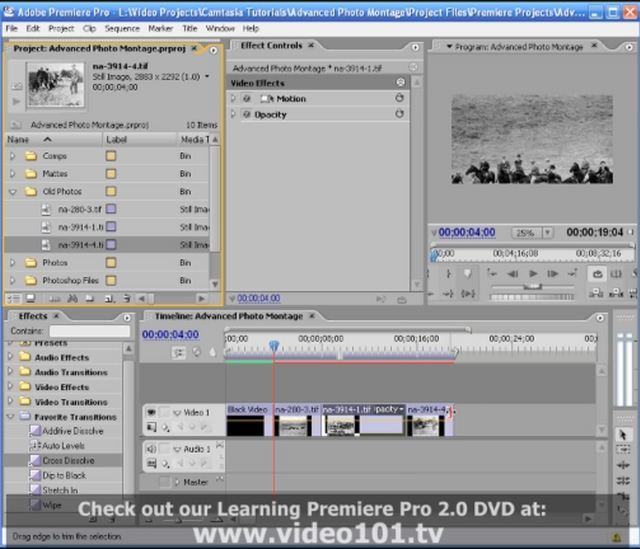Viewport: 640px width, 549px height.
Task: Reset the Motion effect
Action: [399, 98]
